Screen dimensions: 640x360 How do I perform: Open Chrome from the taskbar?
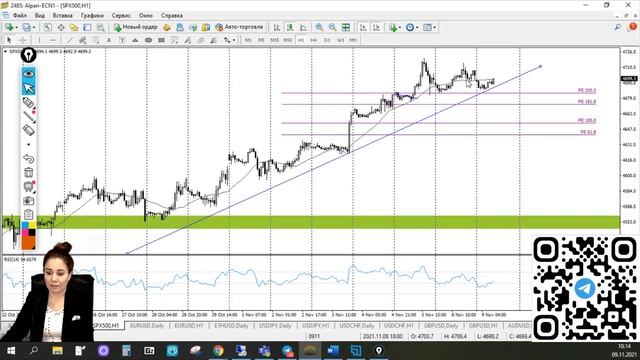click(x=218, y=351)
